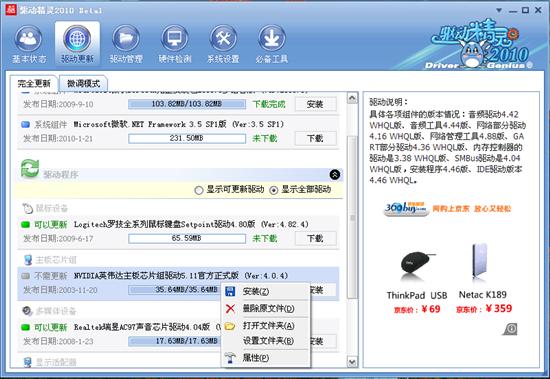Click the hammer icon beside 属性(P)
This screenshot has height=379, width=550.
230,358
